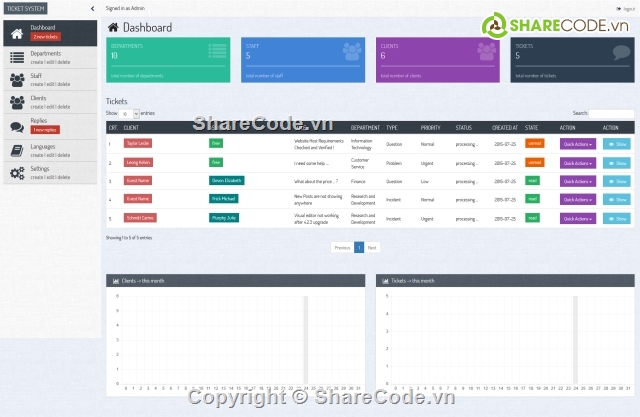Open Settings via the gears icon
The width and height of the screenshot is (640, 417).
click(x=16, y=173)
